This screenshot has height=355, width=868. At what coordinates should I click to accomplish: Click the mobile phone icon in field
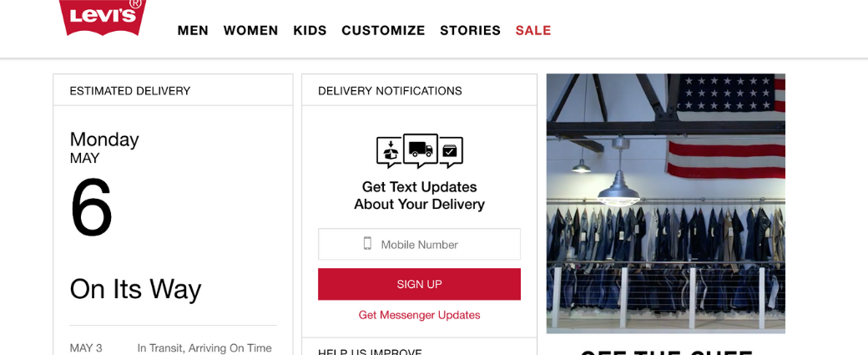[367, 244]
